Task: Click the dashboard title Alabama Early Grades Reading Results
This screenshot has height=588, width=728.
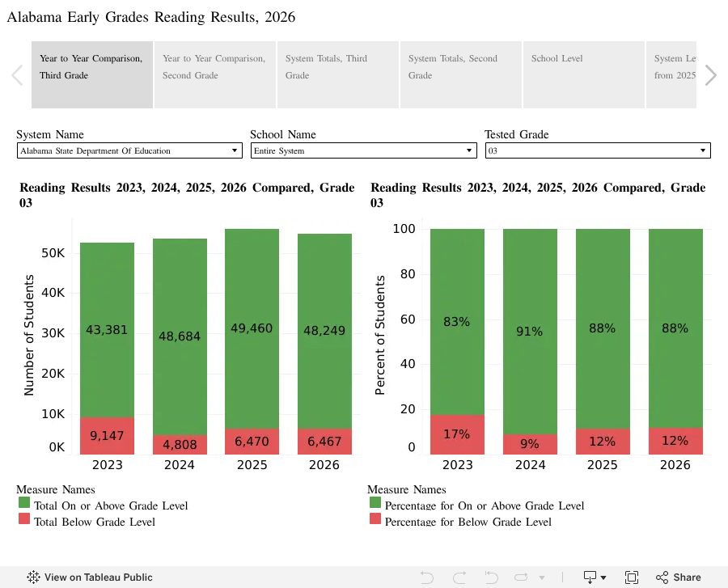Action: [x=151, y=17]
